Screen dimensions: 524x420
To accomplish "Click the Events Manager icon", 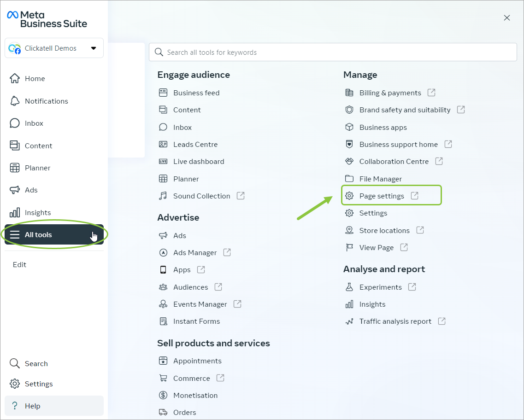I will (x=163, y=304).
